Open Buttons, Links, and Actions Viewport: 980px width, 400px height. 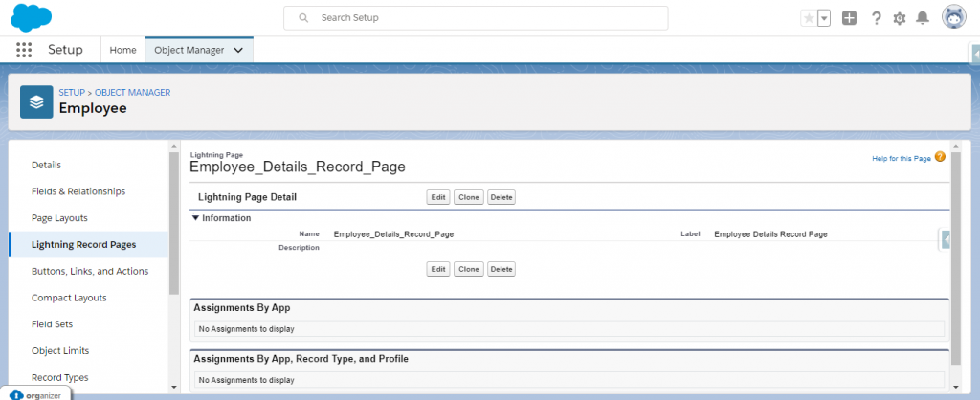coord(90,271)
